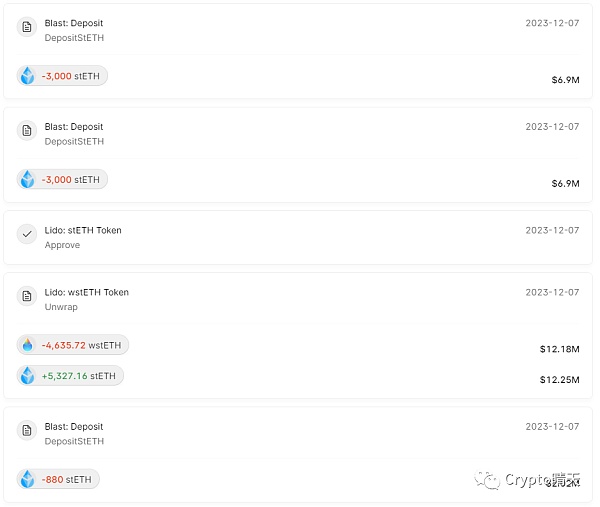
Task: Open the Lido: stETH Token contract link
Action: tap(83, 230)
